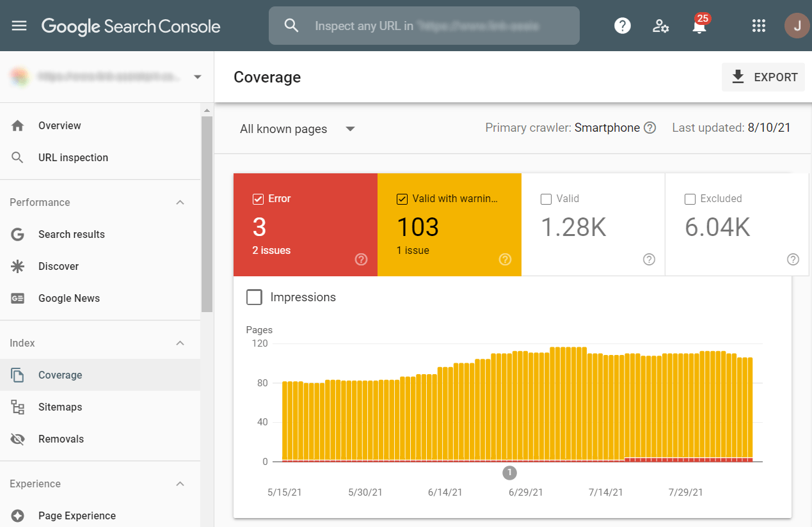
Task: Select the 1.28K Valid card
Action: pyautogui.click(x=593, y=224)
